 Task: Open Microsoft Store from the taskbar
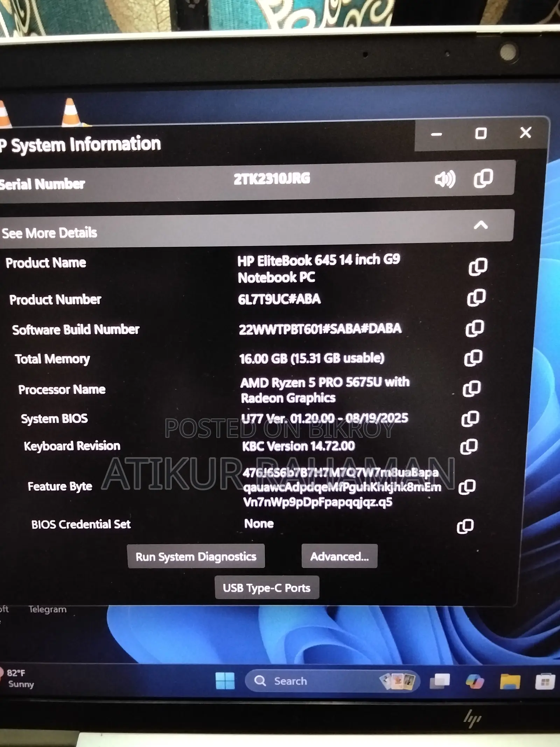pos(545,682)
